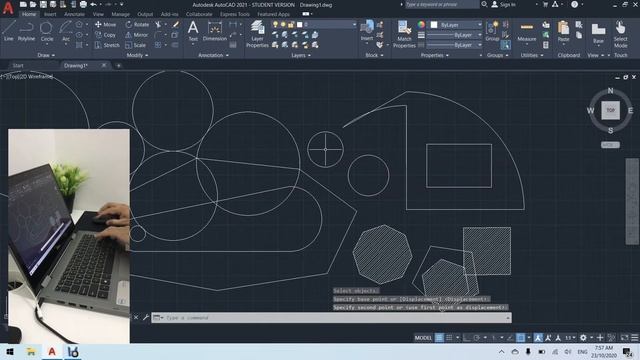Expand the Layers panel

pyautogui.click(x=301, y=55)
